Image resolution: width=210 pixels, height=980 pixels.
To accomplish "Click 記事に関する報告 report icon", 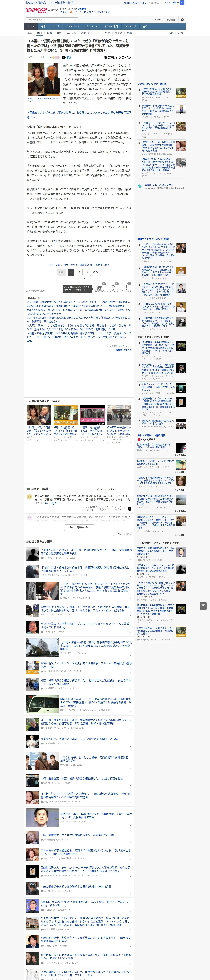I will tap(35, 291).
